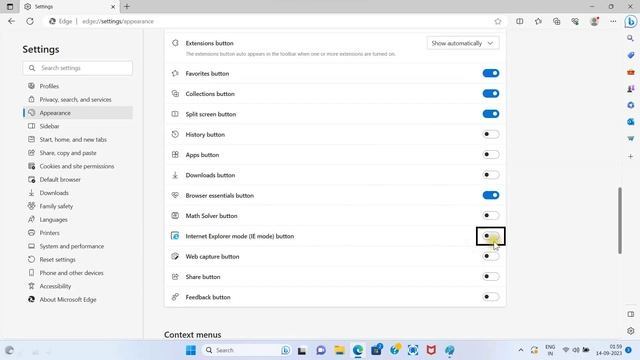The width and height of the screenshot is (640, 360).
Task: Open Microsoft Store from the taskbar
Action: (376, 350)
